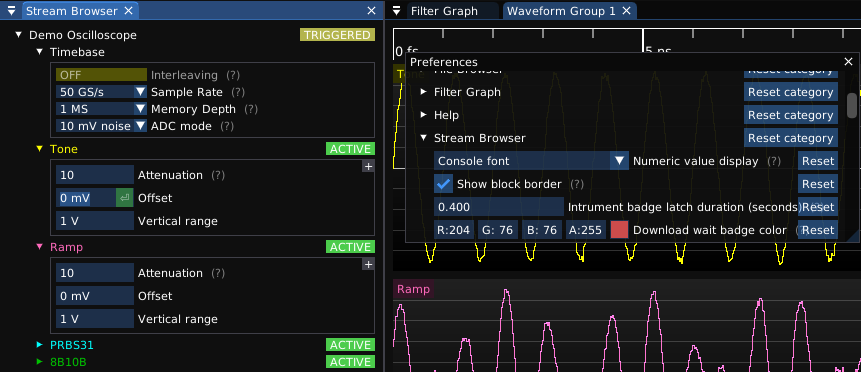Click the A:255 alpha color component

coord(586,230)
